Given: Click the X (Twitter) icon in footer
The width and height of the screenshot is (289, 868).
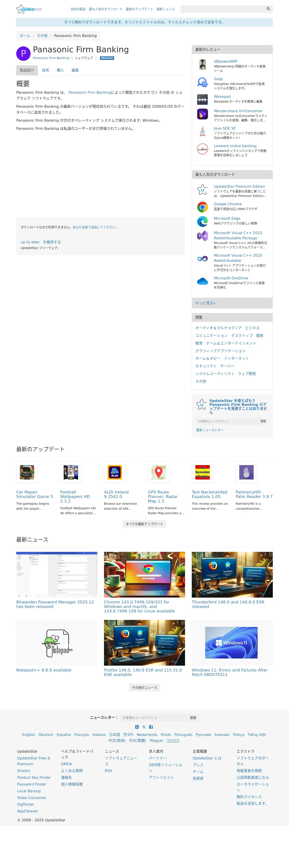Looking at the screenshot, I should point(144,727).
